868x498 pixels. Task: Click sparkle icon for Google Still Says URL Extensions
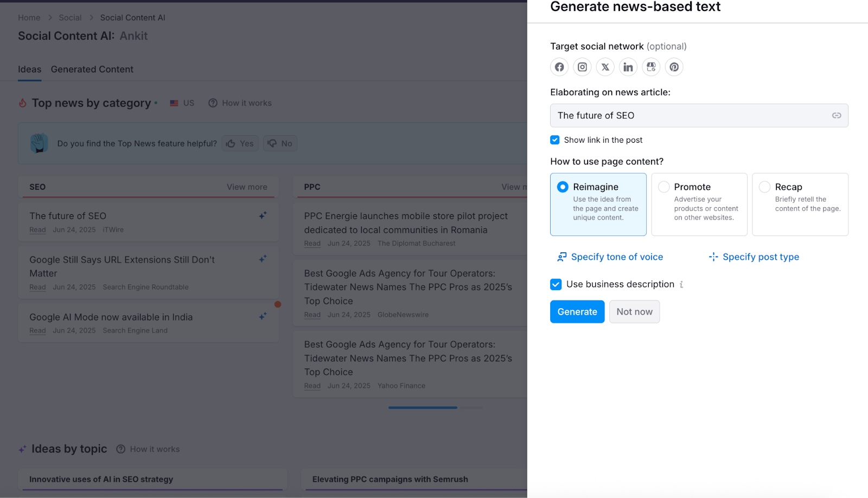[263, 259]
